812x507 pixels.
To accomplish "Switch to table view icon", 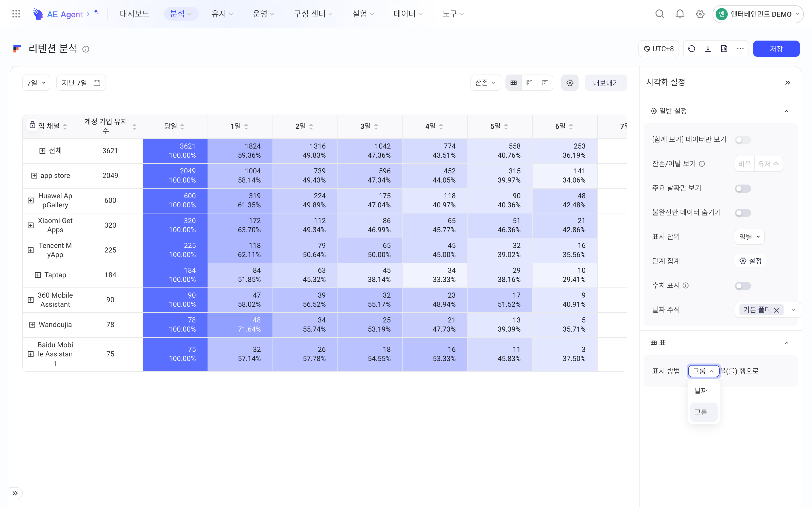I will [x=513, y=82].
